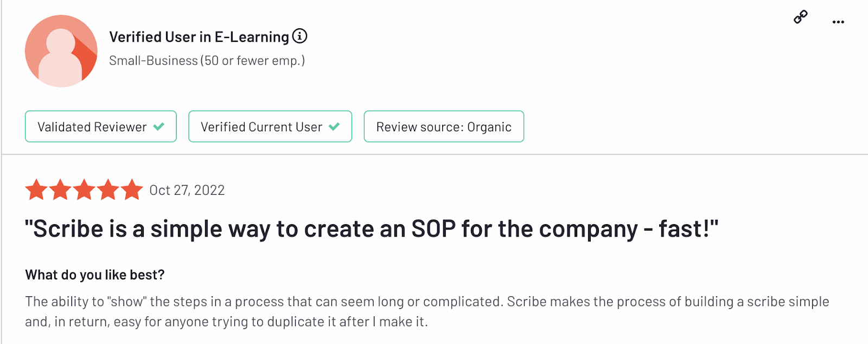This screenshot has width=868, height=344.
Task: Click the Review source: Organic badge
Action: coord(444,127)
